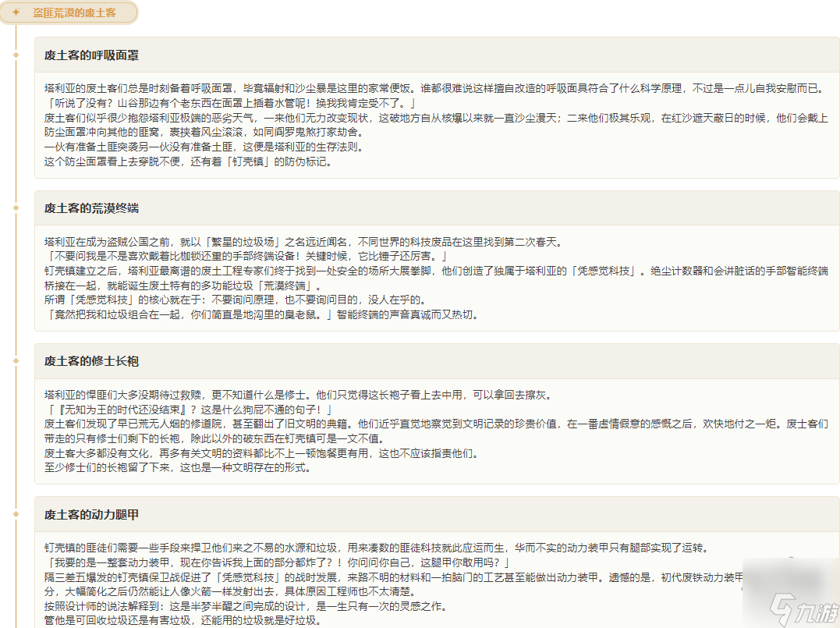Click the timeline diamond next to 废土客的动力腿甲

pos(16,514)
